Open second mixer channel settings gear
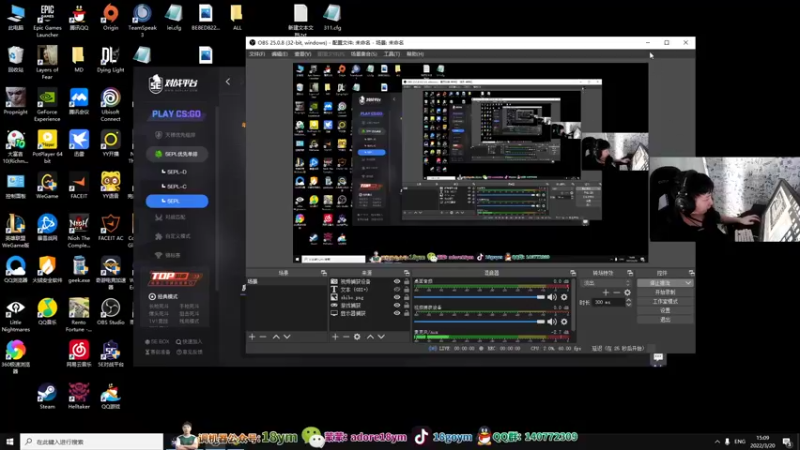This screenshot has width=800, height=450. pyautogui.click(x=564, y=321)
